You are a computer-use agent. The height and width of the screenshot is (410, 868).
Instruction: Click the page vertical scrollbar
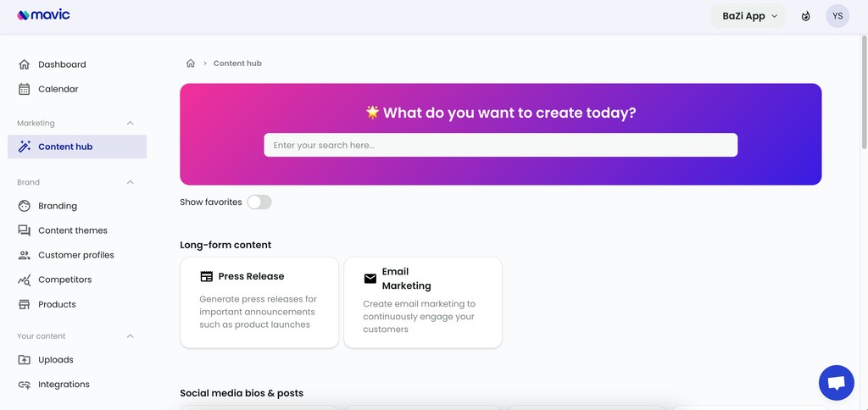pos(864,91)
